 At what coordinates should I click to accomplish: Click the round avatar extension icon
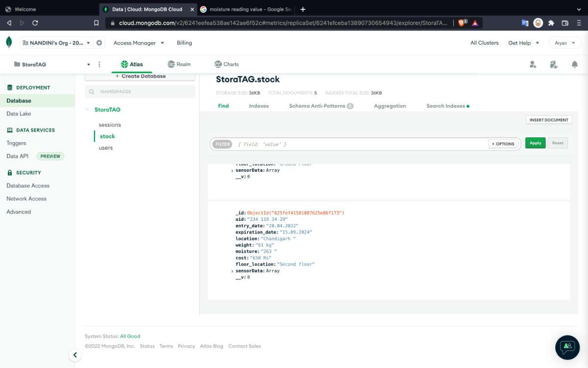pyautogui.click(x=538, y=23)
